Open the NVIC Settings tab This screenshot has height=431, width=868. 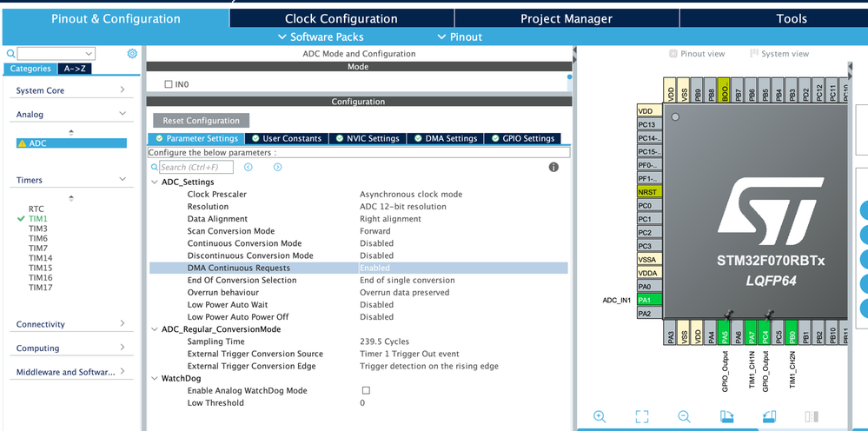point(367,138)
